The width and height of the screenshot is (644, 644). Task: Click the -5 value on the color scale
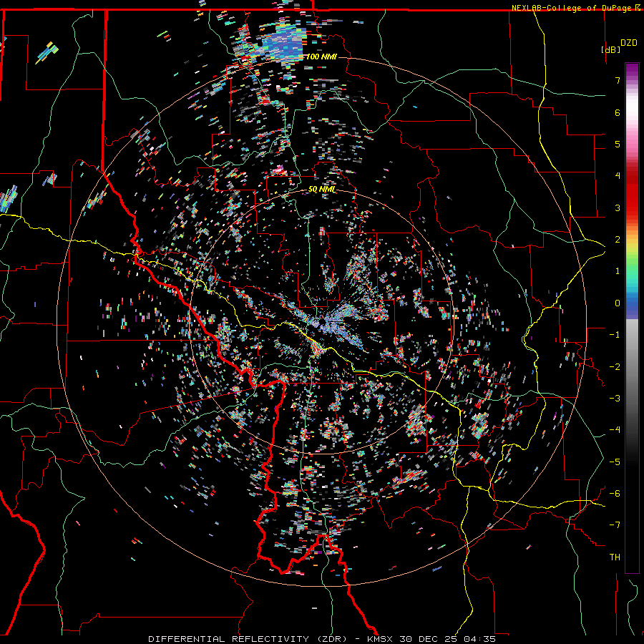615,462
